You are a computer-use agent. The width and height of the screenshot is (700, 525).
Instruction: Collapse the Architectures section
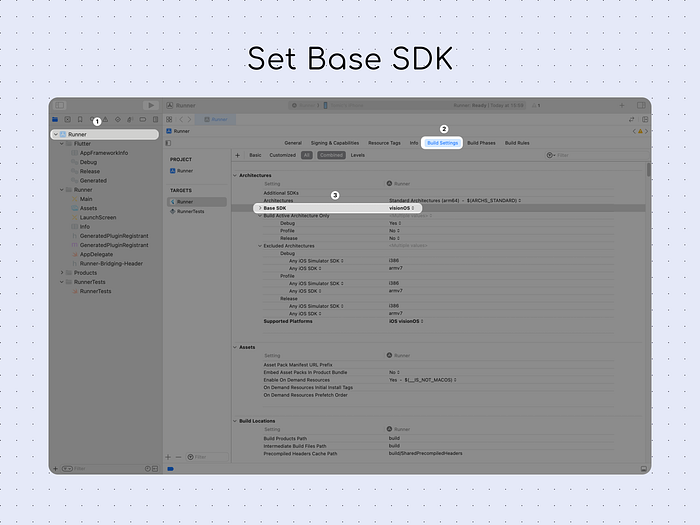point(235,175)
